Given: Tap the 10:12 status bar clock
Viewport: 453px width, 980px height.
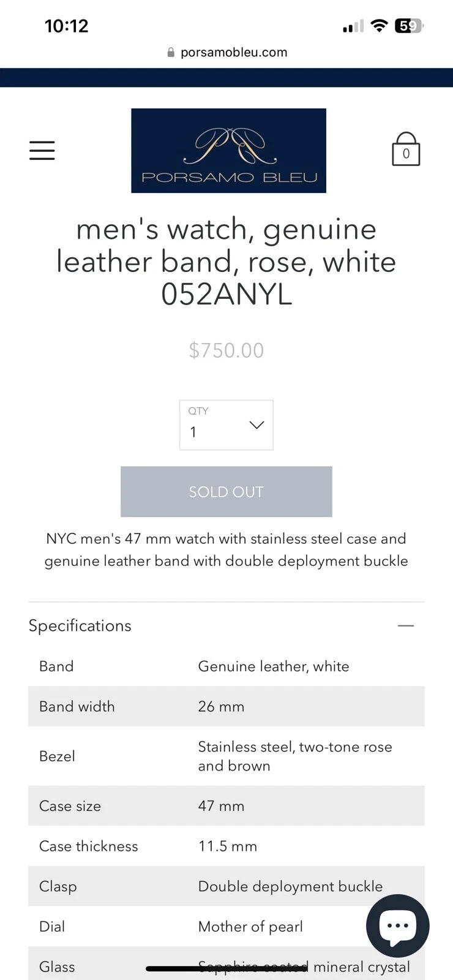Looking at the screenshot, I should pos(67,26).
